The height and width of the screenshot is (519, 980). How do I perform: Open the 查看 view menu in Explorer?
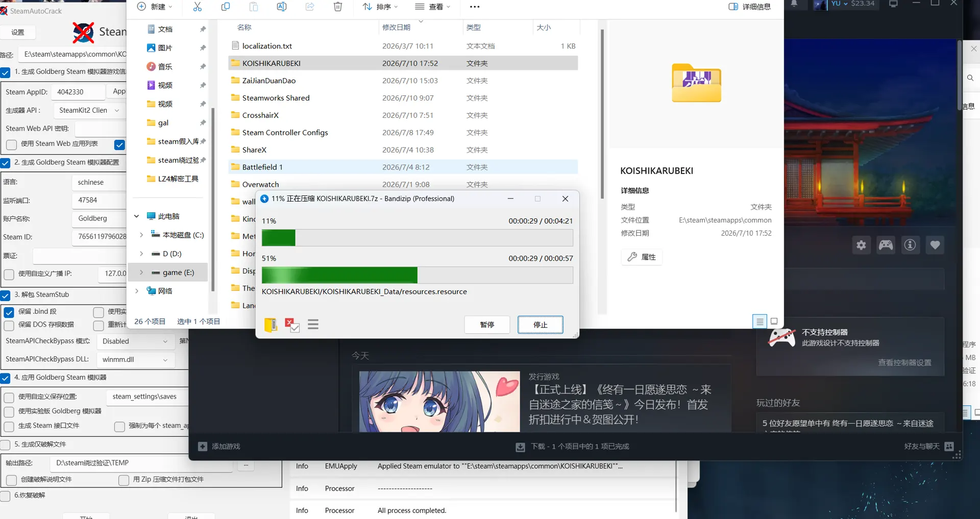coord(433,7)
